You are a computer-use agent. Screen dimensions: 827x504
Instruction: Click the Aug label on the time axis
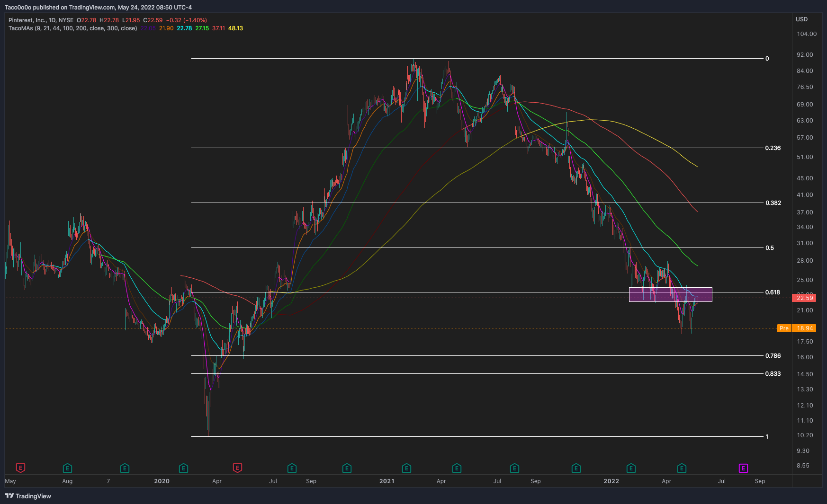coord(67,481)
